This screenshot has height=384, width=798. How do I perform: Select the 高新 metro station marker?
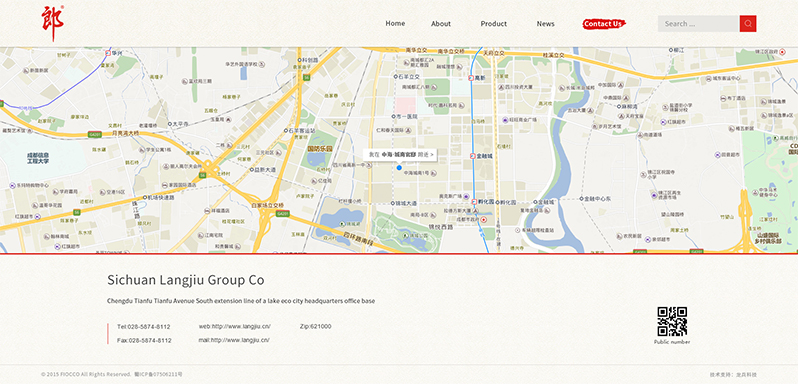[471, 78]
